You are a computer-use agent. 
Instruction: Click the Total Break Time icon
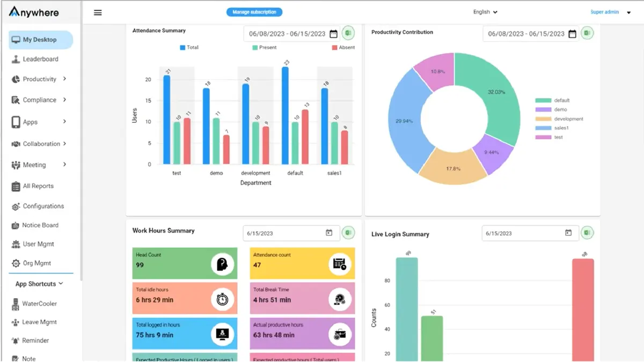(340, 299)
